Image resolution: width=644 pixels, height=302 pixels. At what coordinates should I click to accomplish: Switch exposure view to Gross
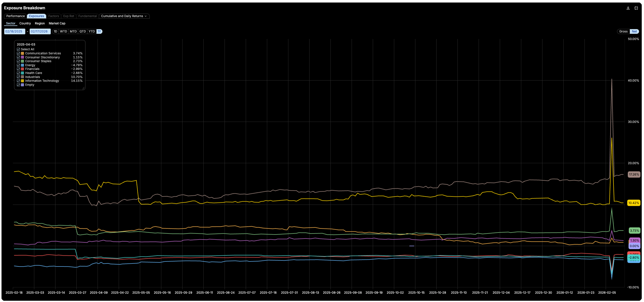(x=623, y=31)
